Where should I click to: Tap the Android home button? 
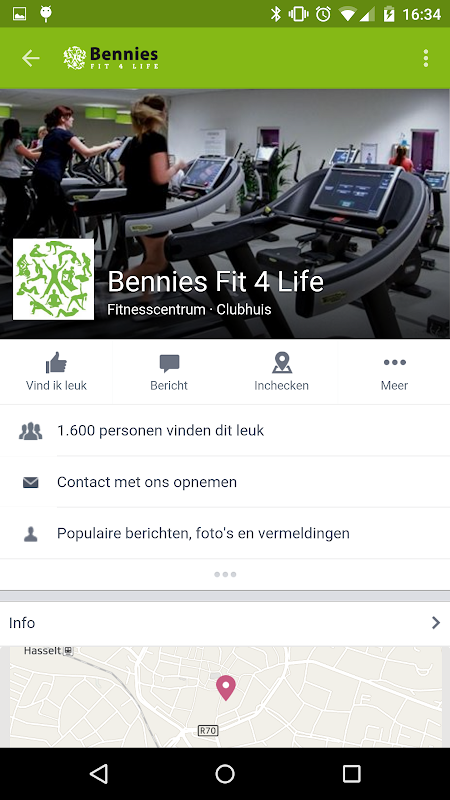pos(225,774)
